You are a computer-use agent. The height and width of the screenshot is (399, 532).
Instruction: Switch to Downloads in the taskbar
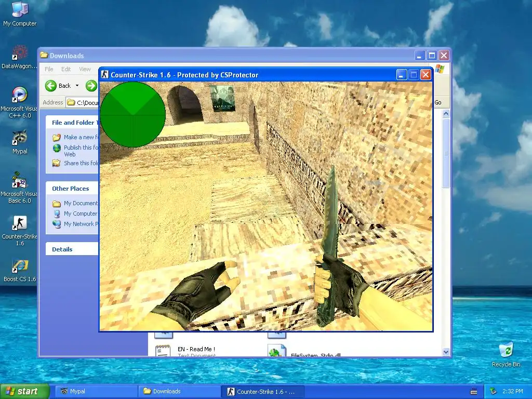[x=179, y=392]
